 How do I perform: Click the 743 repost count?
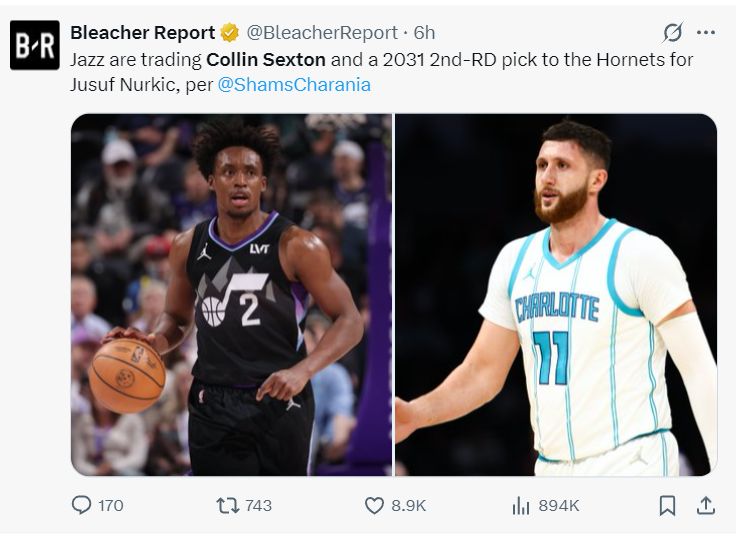258,505
